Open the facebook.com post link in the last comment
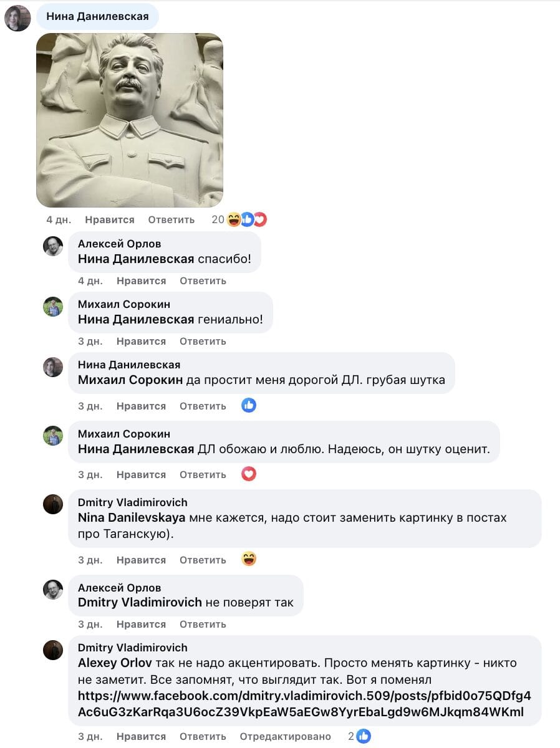Image resolution: width=560 pixels, height=748 pixels. tap(304, 704)
